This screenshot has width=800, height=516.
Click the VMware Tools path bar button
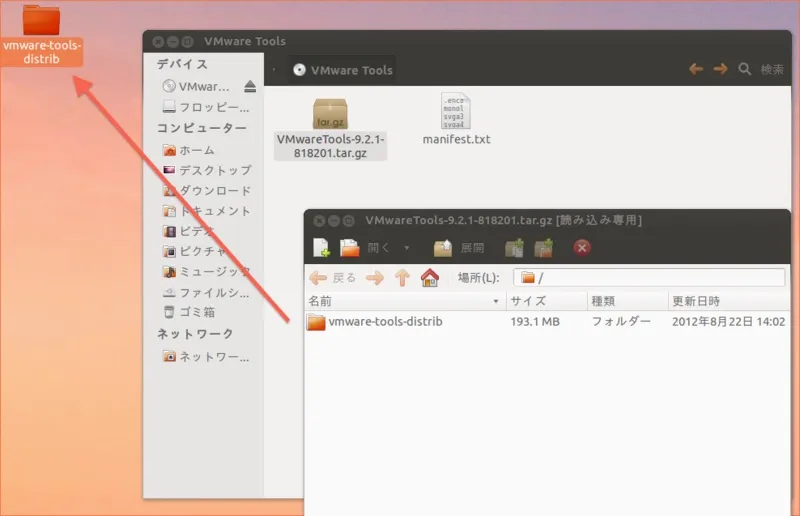click(x=342, y=70)
